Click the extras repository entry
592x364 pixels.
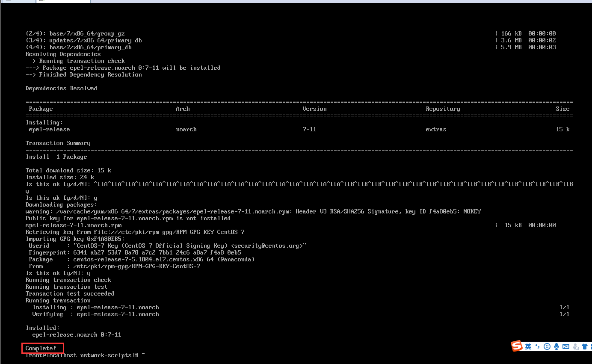(435, 129)
